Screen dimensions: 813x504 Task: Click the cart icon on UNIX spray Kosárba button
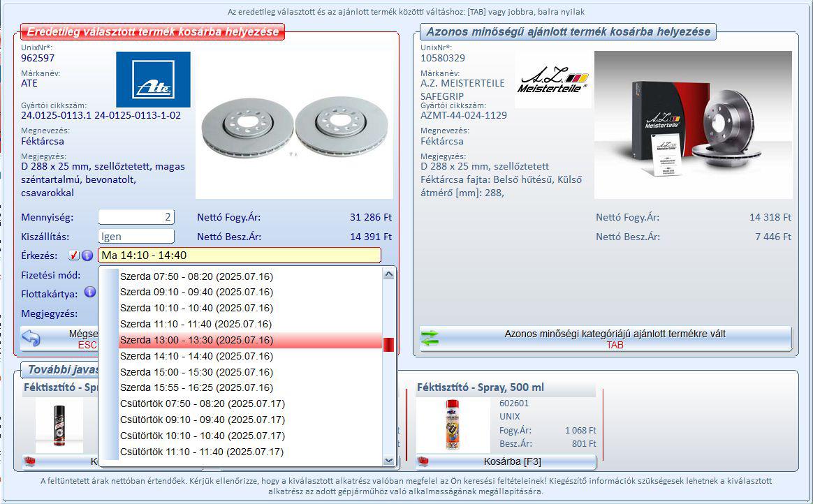(423, 461)
